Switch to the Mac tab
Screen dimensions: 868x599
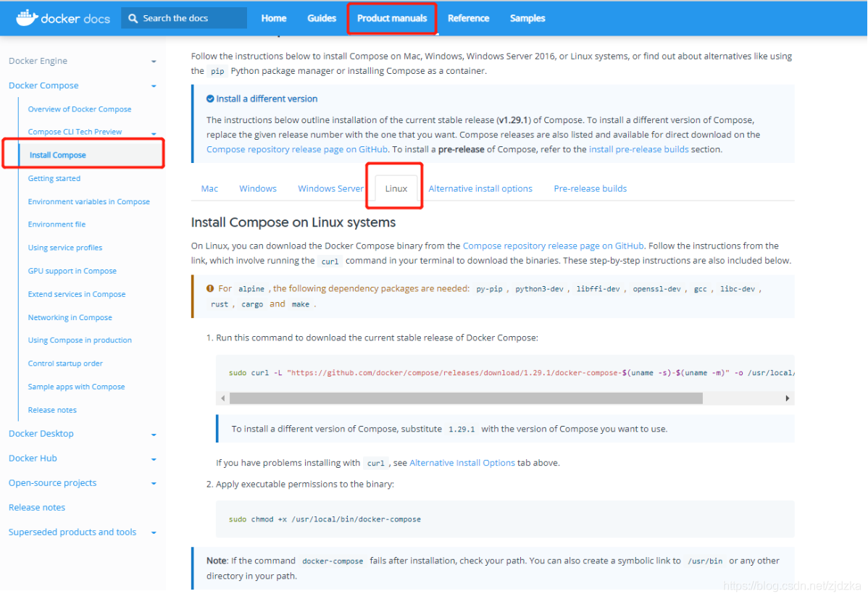(x=209, y=188)
